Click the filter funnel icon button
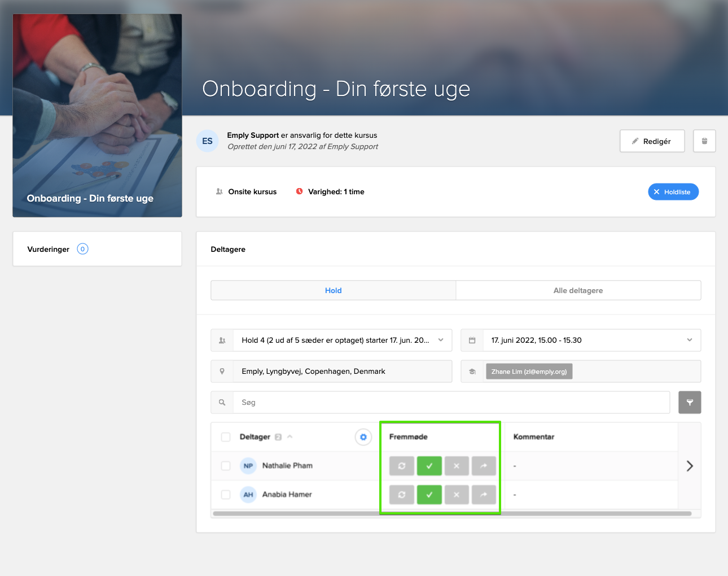Viewport: 728px width, 576px height. click(689, 403)
